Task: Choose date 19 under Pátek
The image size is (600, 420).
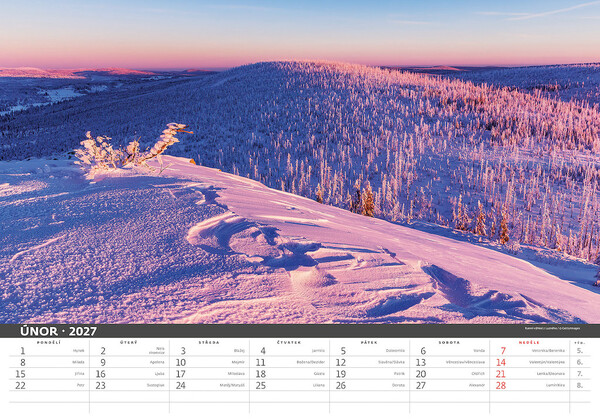Action: (x=341, y=374)
